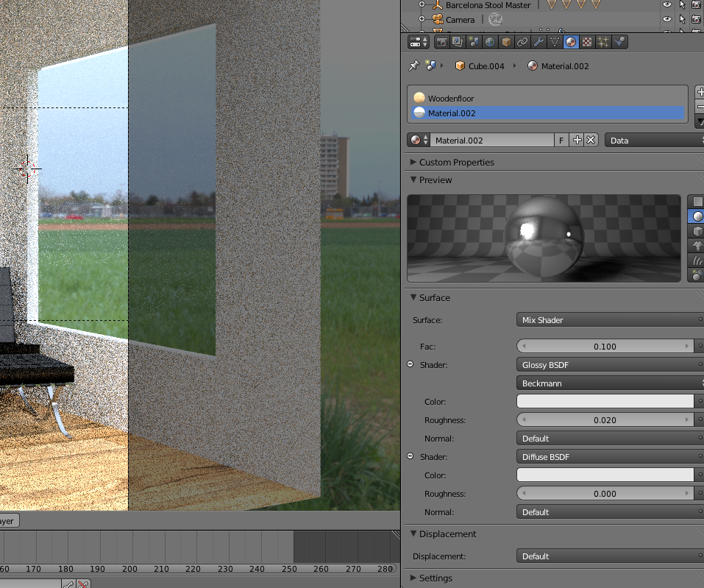The height and width of the screenshot is (588, 704).
Task: Open the Texture properties tab (checker icon)
Action: click(x=587, y=42)
